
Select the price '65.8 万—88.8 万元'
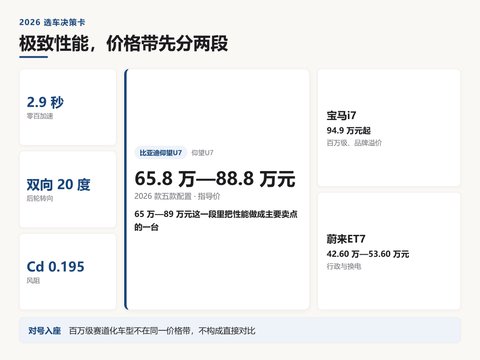point(215,178)
